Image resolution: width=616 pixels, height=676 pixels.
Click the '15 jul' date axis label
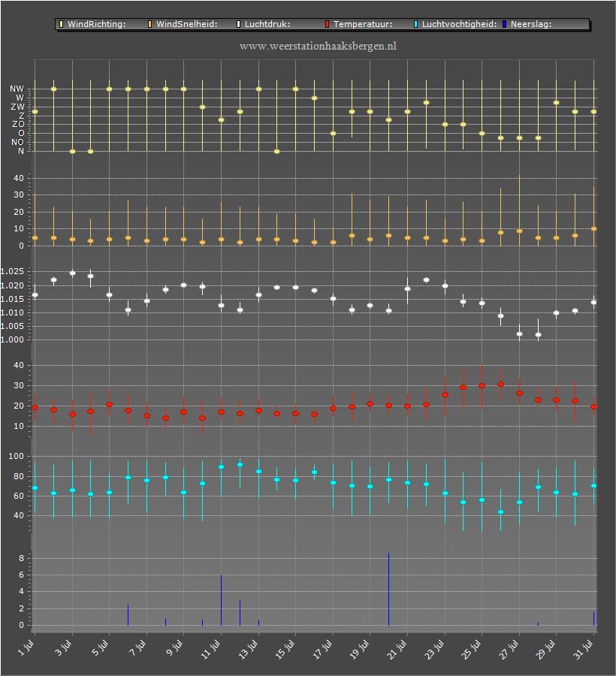(285, 650)
